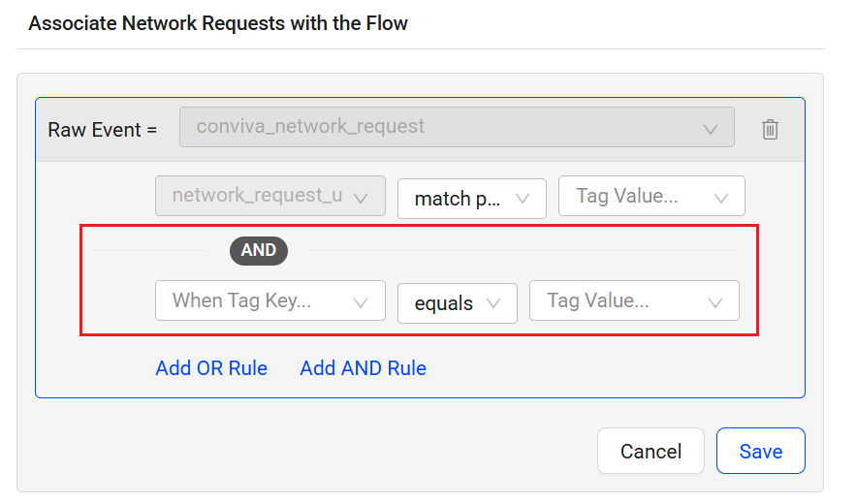The width and height of the screenshot is (856, 504).
Task: Open the network_request_u tag key dropdown
Action: [257, 196]
